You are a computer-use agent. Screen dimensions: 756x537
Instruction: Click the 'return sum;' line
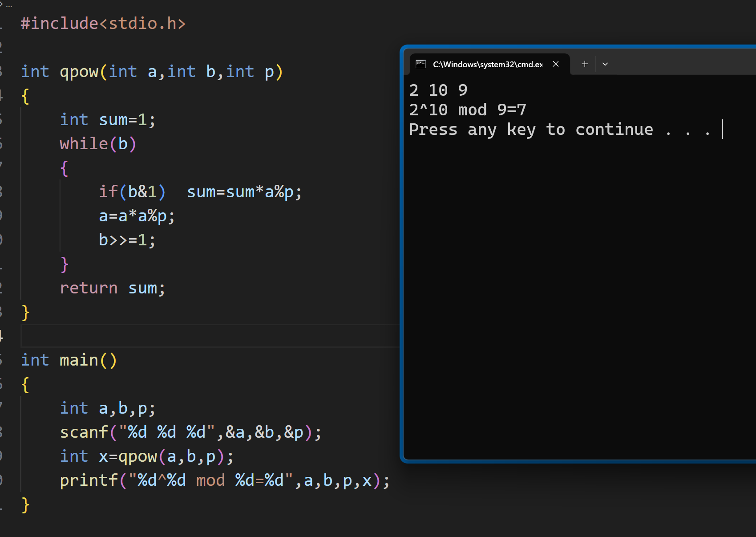(x=113, y=288)
